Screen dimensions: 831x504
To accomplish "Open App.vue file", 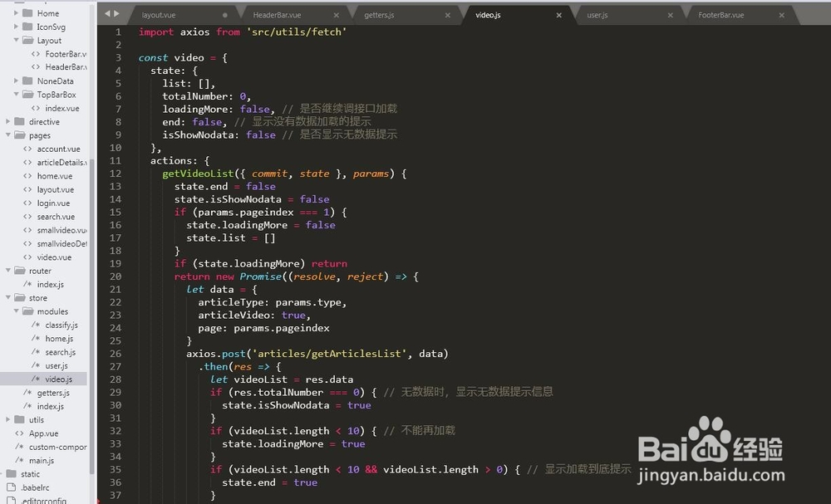I will (43, 433).
